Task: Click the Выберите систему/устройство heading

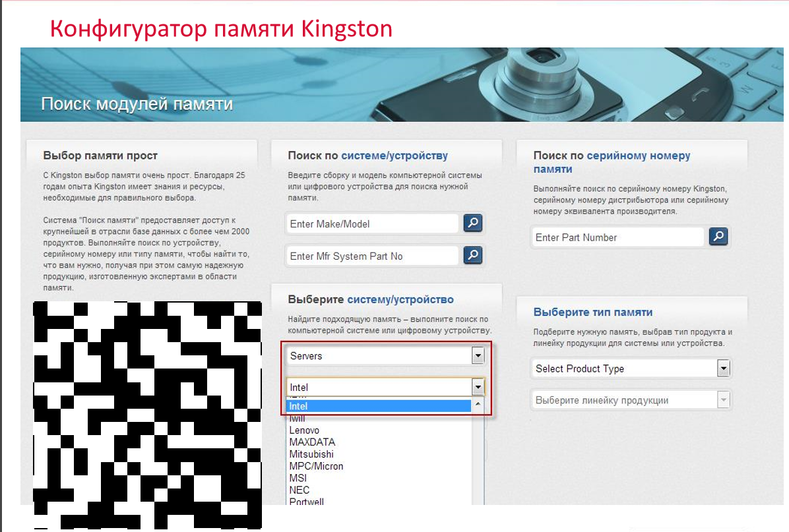Action: tap(371, 299)
